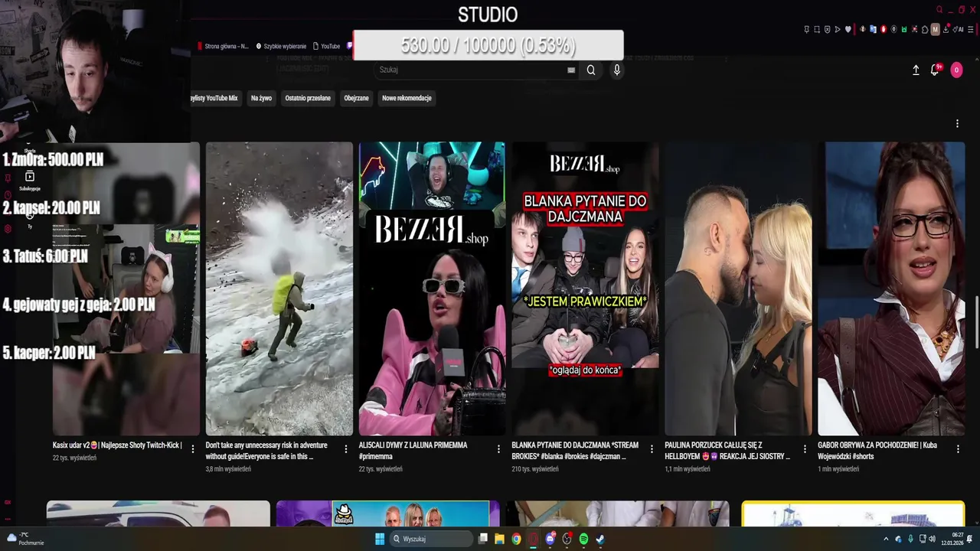Open the YouTube bookmark in bookmarks bar
This screenshot has height=551, width=980.
click(x=326, y=46)
